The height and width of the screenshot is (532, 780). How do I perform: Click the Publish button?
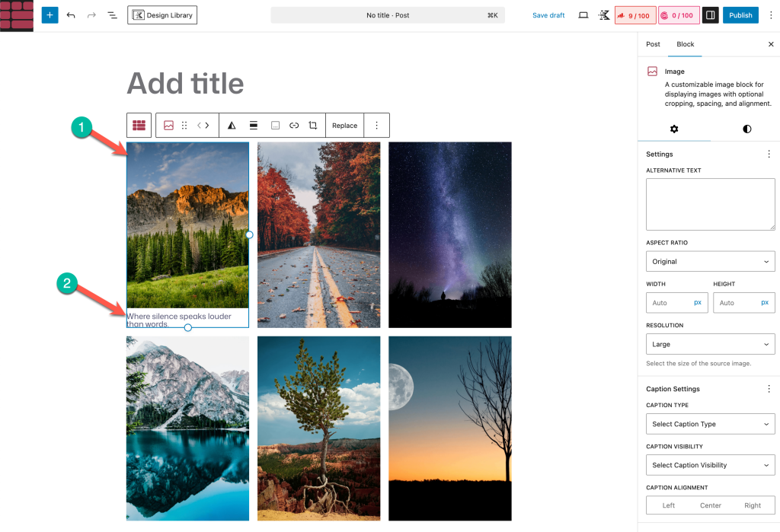tap(740, 15)
